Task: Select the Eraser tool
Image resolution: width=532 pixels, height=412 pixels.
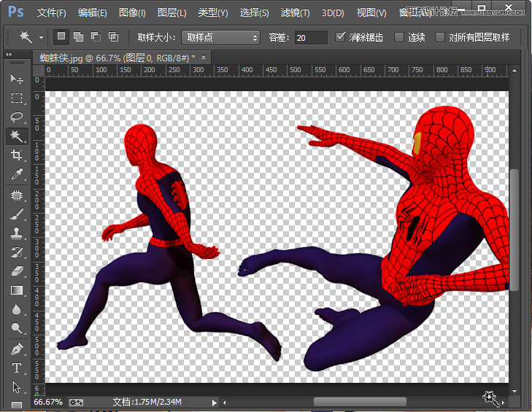Action: pos(17,271)
